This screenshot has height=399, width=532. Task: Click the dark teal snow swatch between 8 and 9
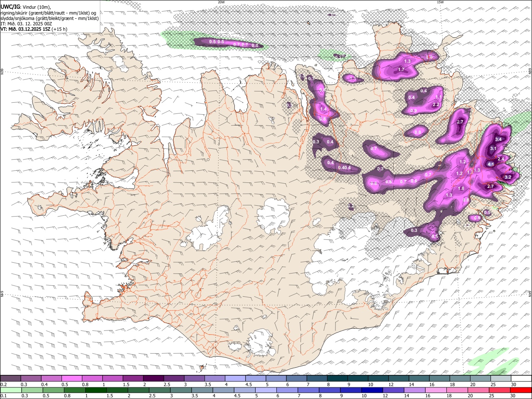pos(337,379)
